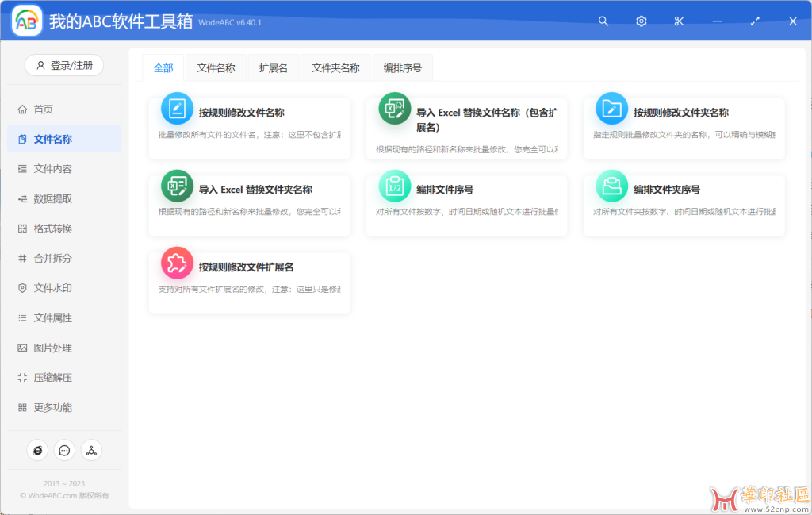The height and width of the screenshot is (515, 812).
Task: Click the share icon at sidebar bottom
Action: (91, 450)
